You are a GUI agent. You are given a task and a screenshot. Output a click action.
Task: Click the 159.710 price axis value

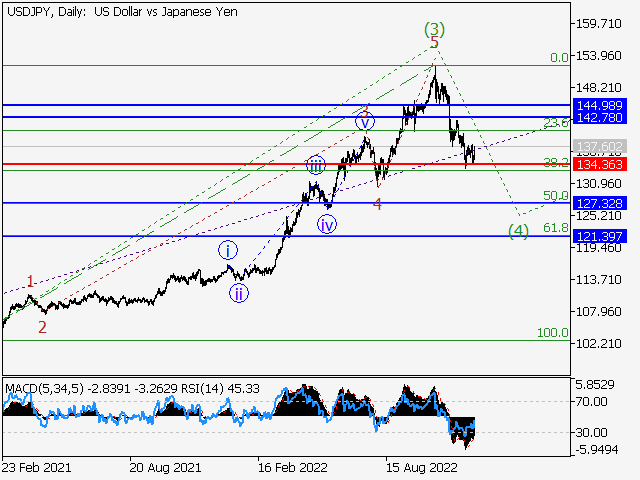click(x=598, y=24)
